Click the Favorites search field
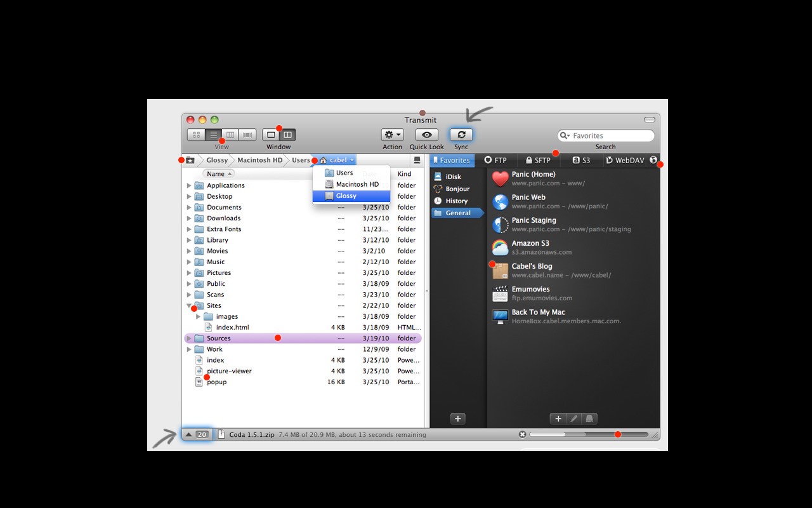Image resolution: width=812 pixels, height=508 pixels. click(x=609, y=135)
